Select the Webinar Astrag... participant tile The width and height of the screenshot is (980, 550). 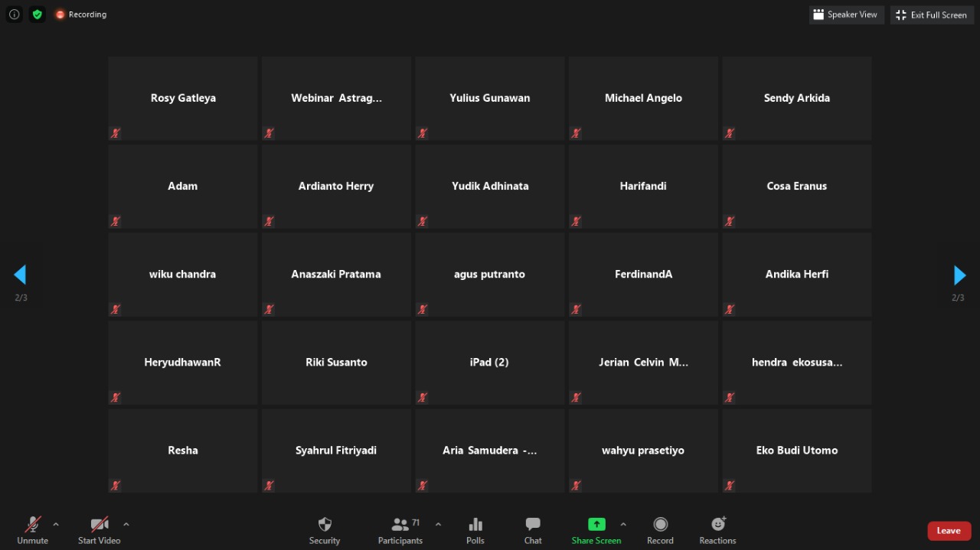click(337, 99)
